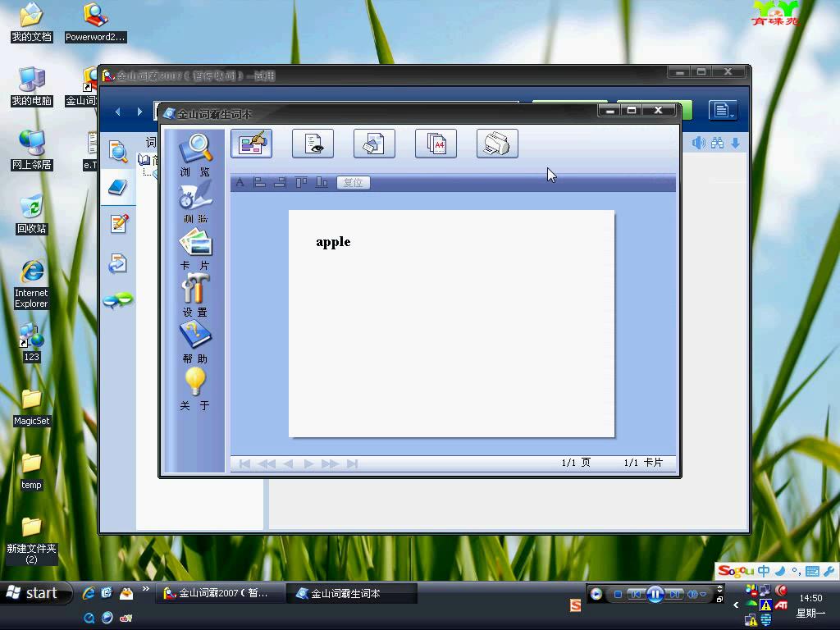
Task: Select the MagicSet folder on desktop
Action: click(32, 407)
